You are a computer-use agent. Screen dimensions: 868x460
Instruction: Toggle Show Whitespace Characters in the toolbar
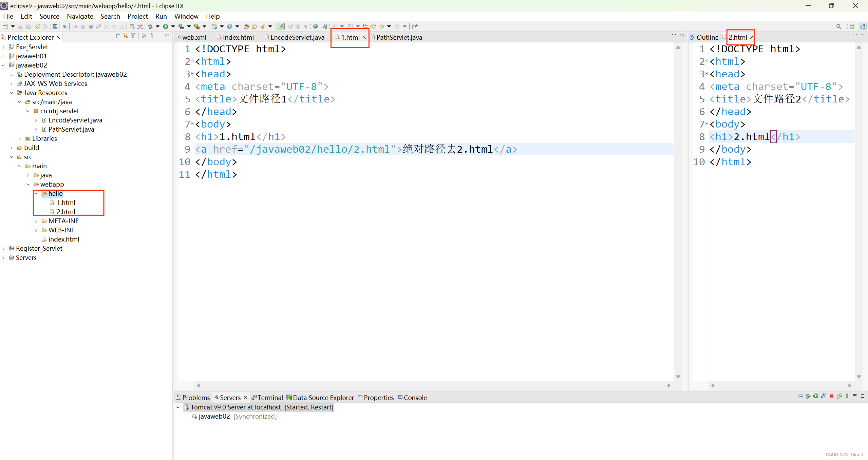coord(306,26)
